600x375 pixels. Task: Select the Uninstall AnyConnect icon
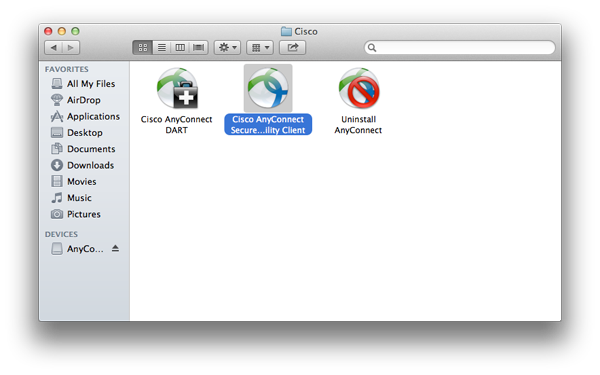tap(359, 88)
